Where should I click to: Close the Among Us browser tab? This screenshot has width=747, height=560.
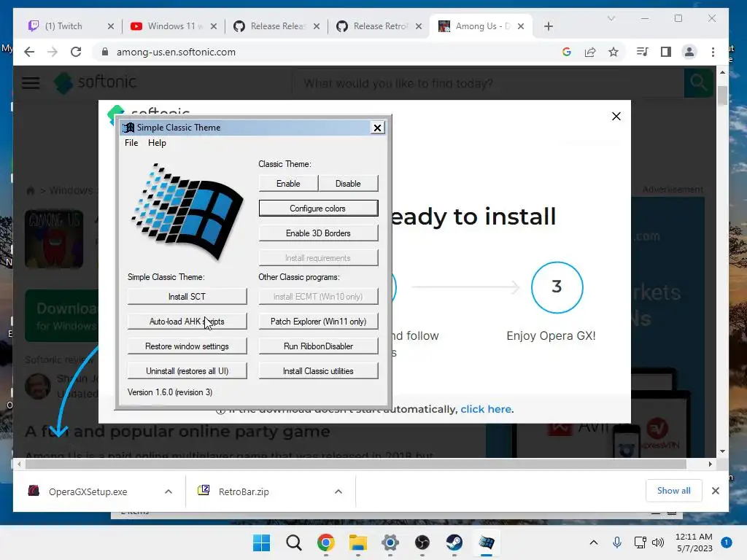521,26
